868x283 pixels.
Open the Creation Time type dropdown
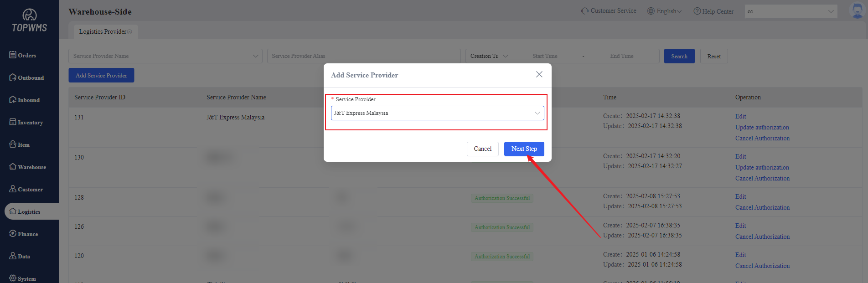pos(489,56)
